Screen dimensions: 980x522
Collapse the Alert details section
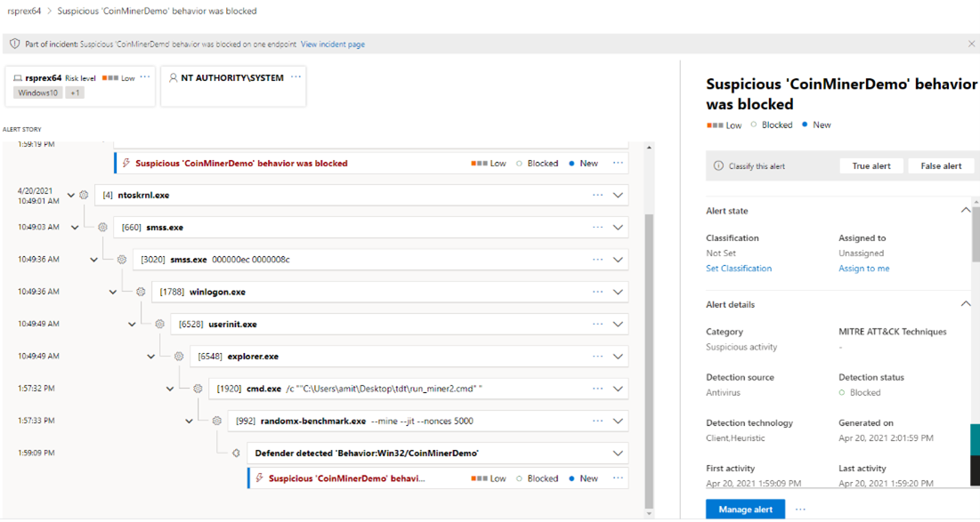tap(966, 303)
